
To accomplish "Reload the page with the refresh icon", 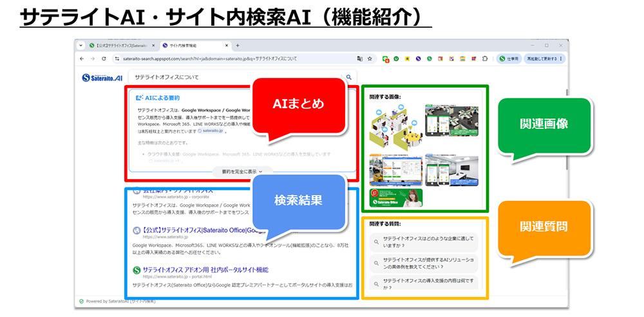I will (x=104, y=59).
